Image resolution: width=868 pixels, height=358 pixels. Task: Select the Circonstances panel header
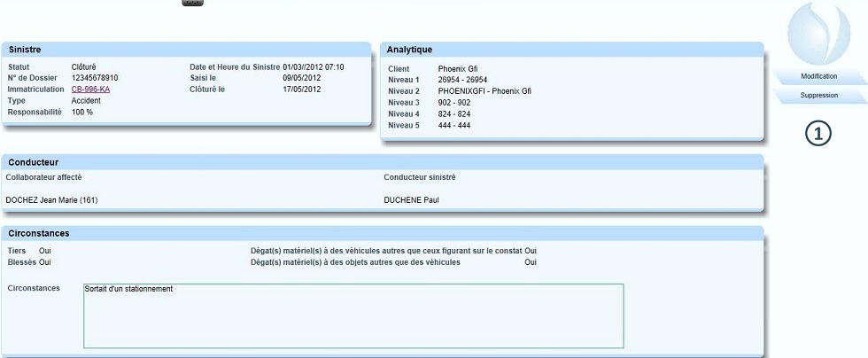(382, 233)
